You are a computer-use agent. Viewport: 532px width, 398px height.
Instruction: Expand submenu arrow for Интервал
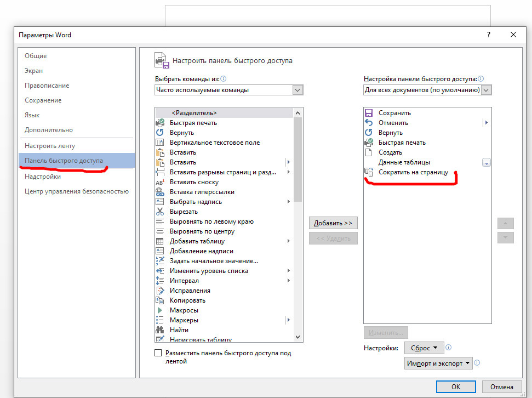click(289, 281)
